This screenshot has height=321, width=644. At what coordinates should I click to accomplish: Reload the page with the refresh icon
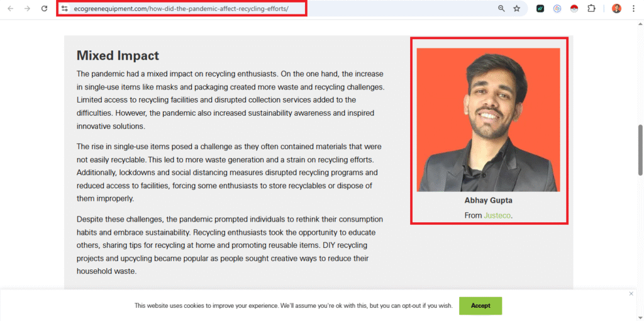click(45, 8)
